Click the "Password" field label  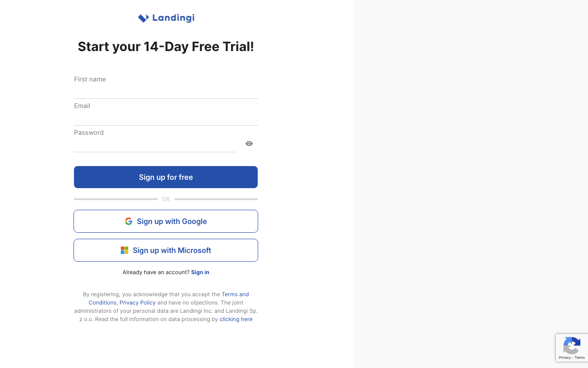tap(89, 132)
